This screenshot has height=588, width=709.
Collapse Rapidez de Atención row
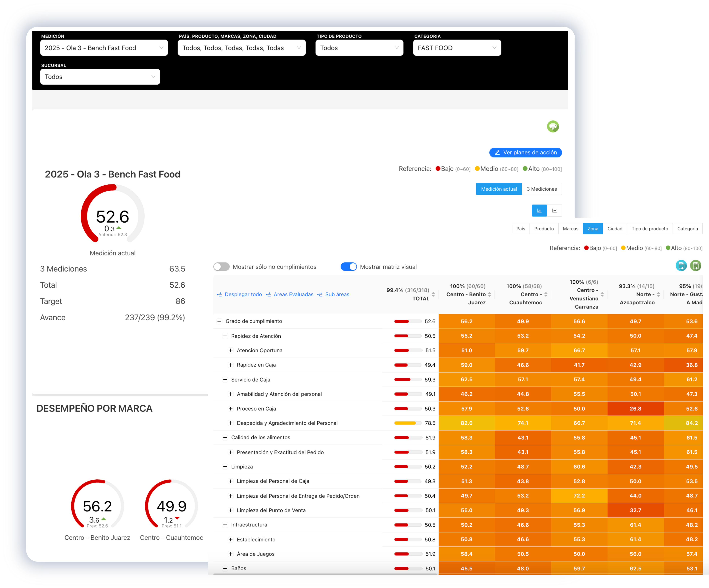225,336
